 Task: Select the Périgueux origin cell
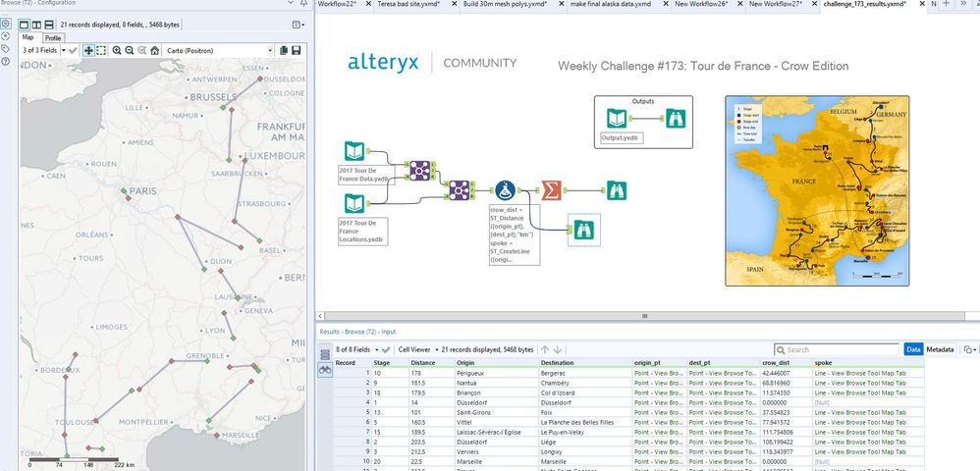point(496,373)
